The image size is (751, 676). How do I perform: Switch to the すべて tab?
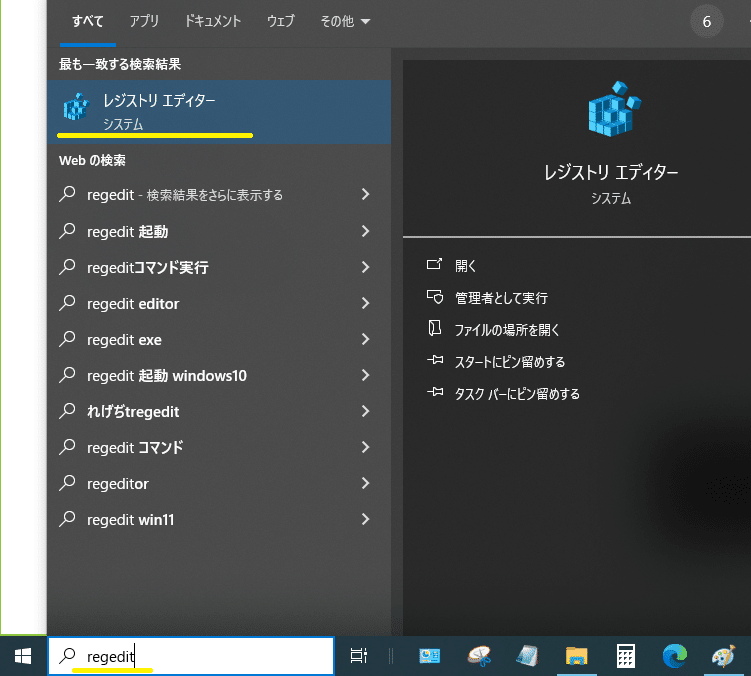(x=88, y=22)
